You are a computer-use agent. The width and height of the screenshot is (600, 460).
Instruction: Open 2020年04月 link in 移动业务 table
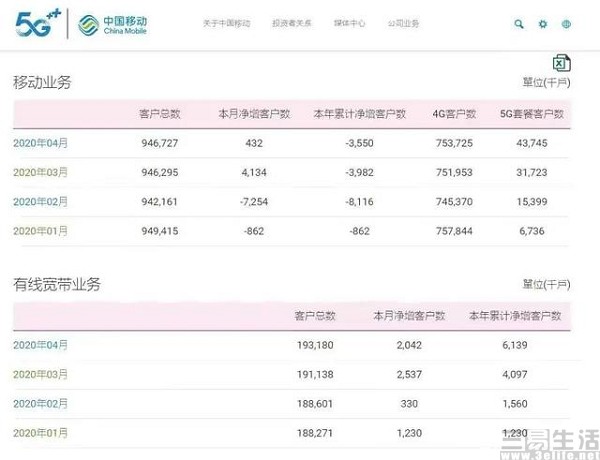tap(40, 143)
